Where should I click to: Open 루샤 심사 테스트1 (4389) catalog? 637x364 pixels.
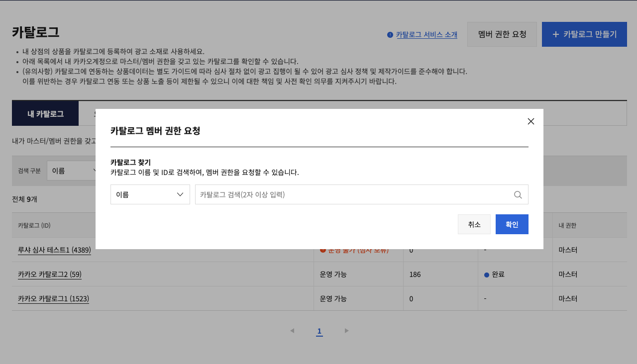tap(54, 251)
